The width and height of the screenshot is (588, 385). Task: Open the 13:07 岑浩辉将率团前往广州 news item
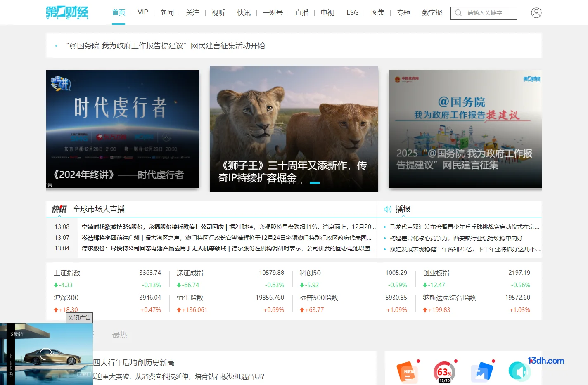227,238
